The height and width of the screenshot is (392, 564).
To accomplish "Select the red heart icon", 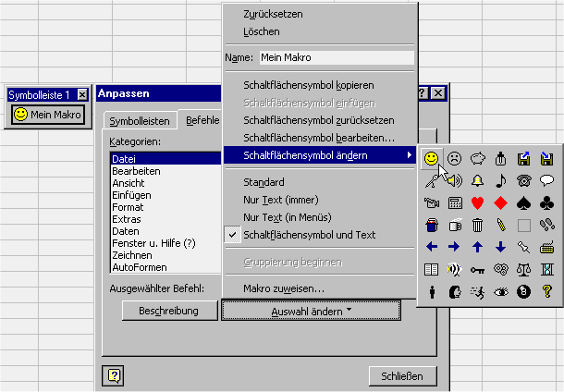I will [477, 203].
